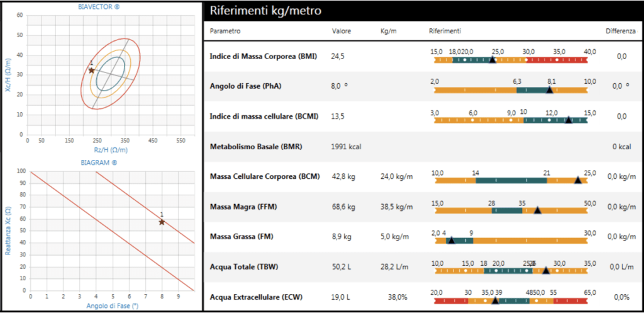Screen dimensions: 644x313
Task: Click the BIAVECTOR chart title
Action: click(x=104, y=6)
